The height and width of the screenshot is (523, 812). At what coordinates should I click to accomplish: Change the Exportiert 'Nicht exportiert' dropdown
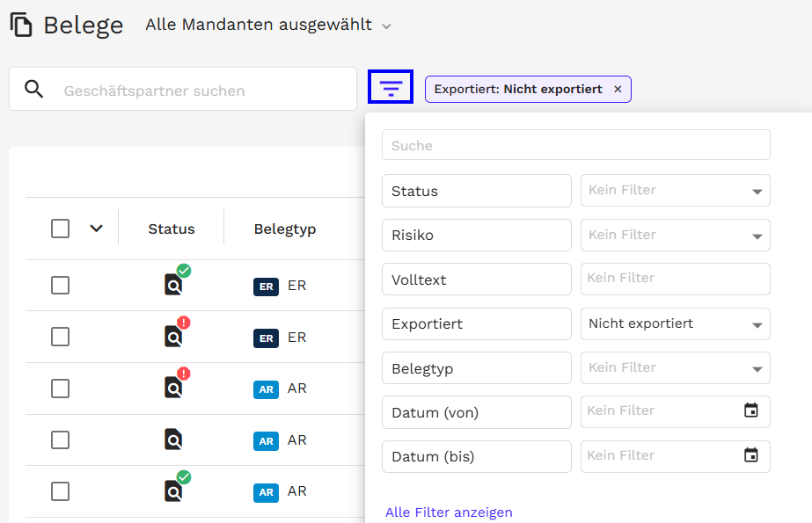(675, 324)
